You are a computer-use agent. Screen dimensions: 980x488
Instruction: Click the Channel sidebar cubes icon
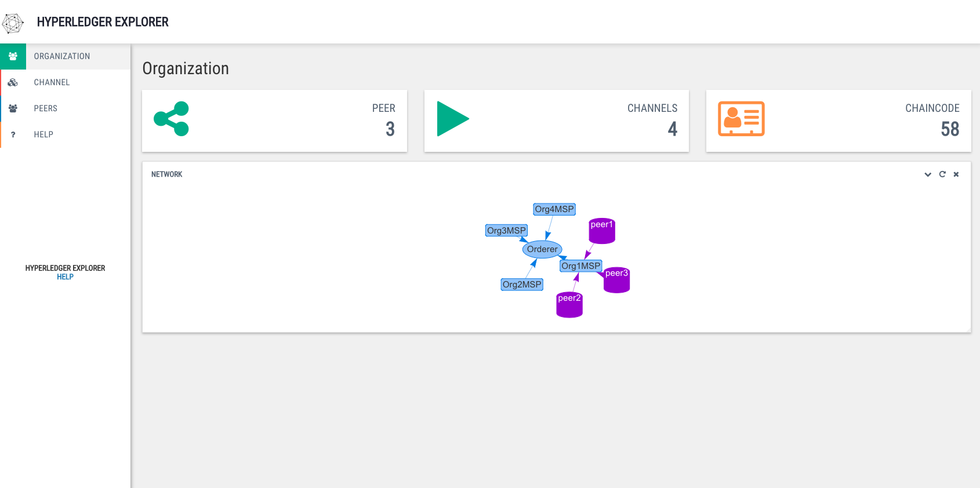click(13, 82)
